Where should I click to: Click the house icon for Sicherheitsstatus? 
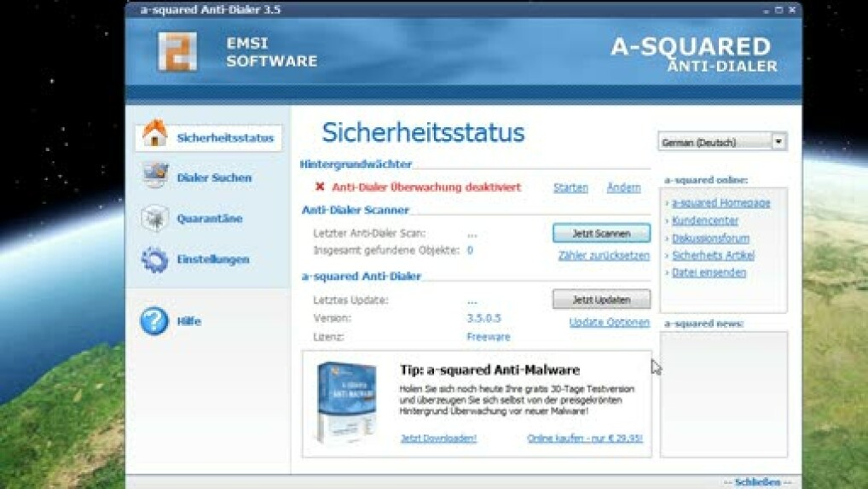154,135
